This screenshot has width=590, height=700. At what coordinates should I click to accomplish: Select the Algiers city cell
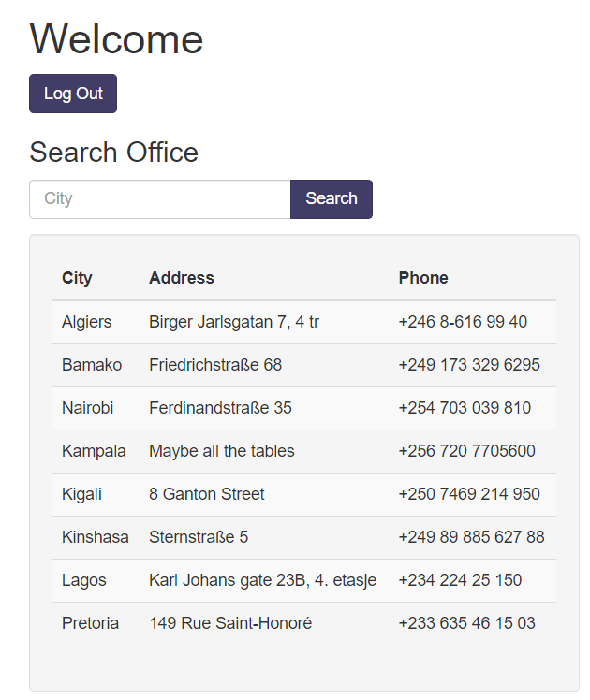point(87,322)
